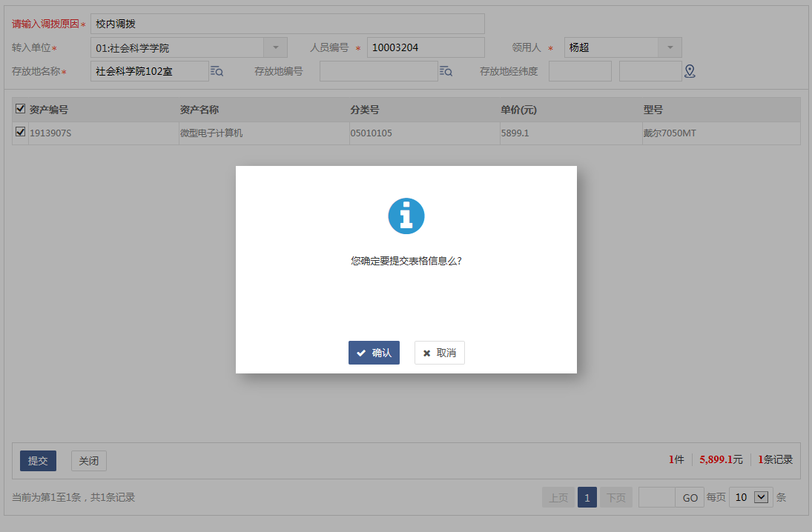Open the per-page count dropdown showing 10
The image size is (812, 532).
tap(751, 497)
